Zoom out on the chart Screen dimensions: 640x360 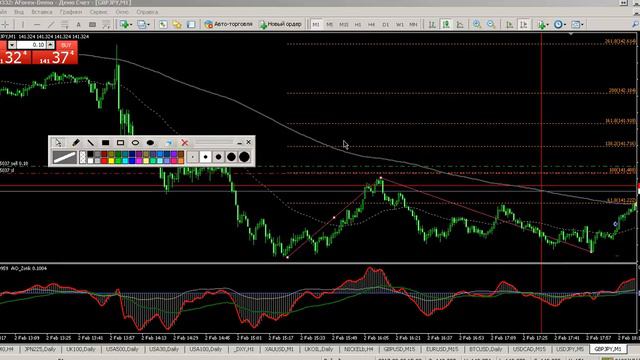(491, 24)
